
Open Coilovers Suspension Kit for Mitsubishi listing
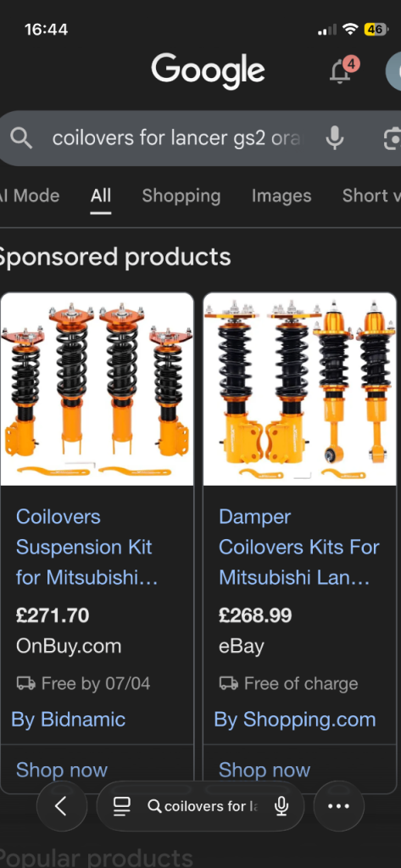[x=87, y=547]
